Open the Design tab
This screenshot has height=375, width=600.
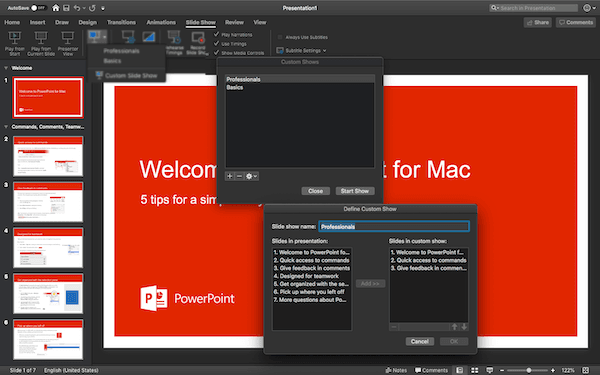(88, 22)
